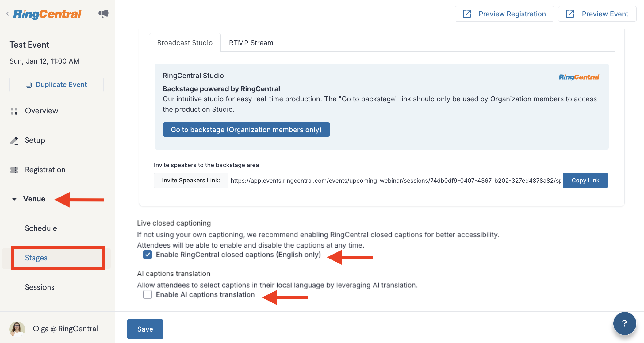Click 'Invite speakers to the backstage area' text

tap(206, 165)
